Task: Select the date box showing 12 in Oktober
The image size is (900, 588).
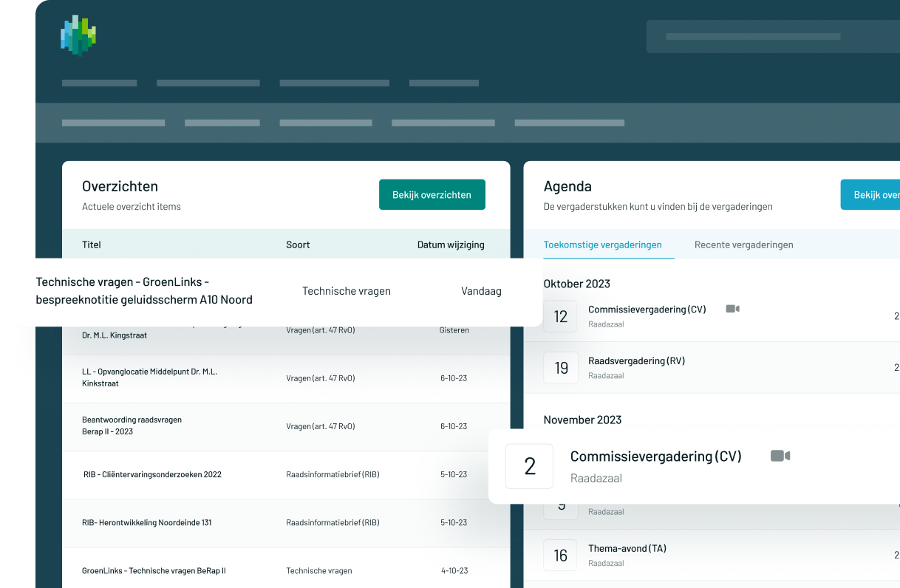Action: click(560, 316)
